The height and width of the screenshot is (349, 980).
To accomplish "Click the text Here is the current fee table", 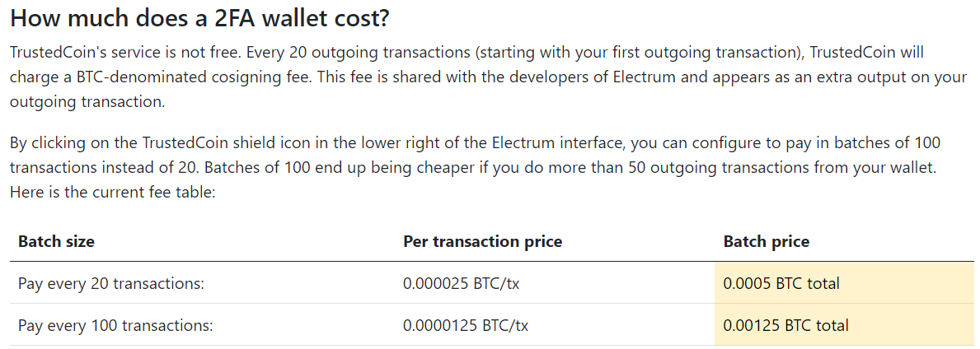I will pyautogui.click(x=112, y=193).
